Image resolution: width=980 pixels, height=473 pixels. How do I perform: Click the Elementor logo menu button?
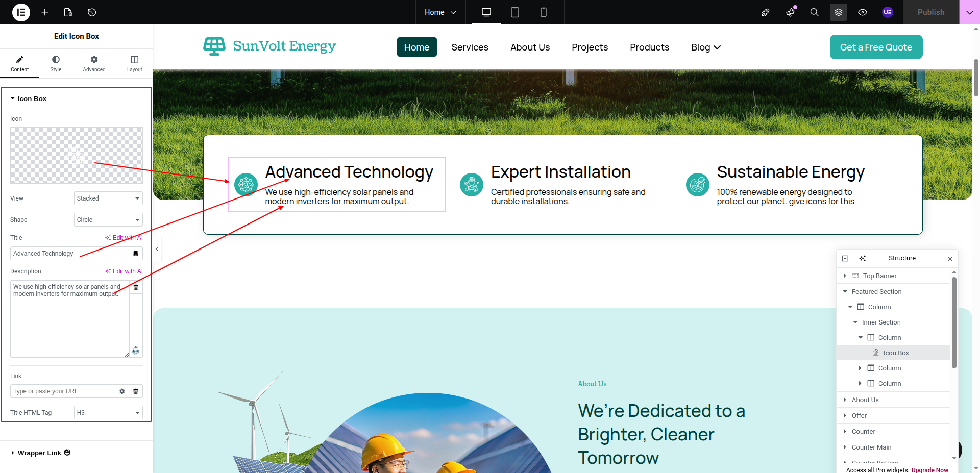pyautogui.click(x=21, y=12)
